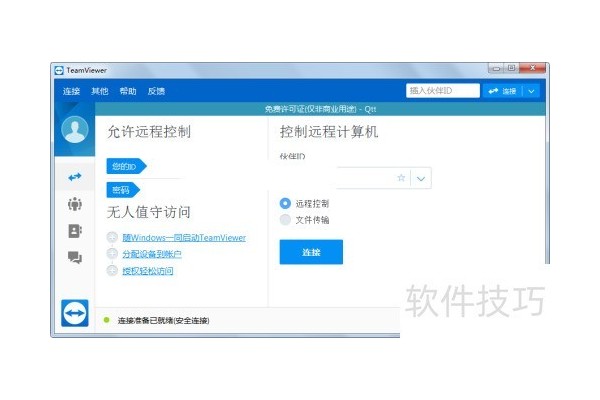This screenshot has height=400, width=600.
Task: Click icon beside 授权轻松访问
Action: pyautogui.click(x=112, y=271)
